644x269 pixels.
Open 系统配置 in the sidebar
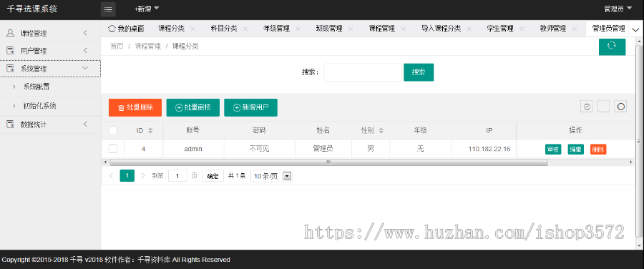36,87
